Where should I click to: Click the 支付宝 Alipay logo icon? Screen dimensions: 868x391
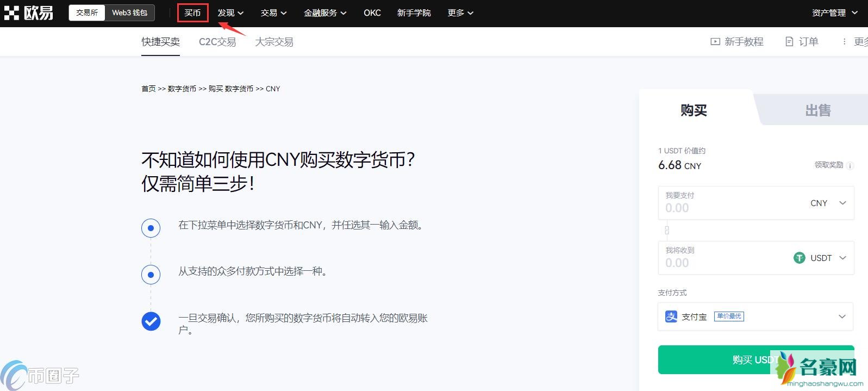pyautogui.click(x=671, y=316)
